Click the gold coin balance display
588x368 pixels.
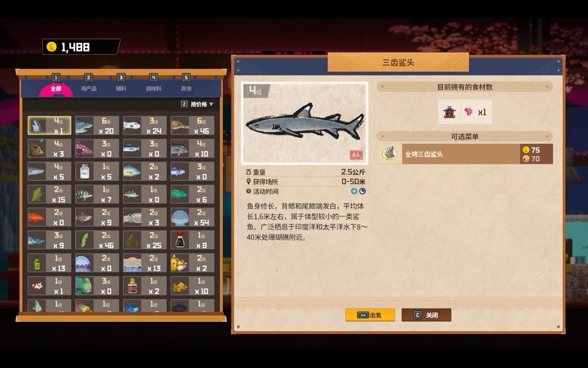click(81, 47)
